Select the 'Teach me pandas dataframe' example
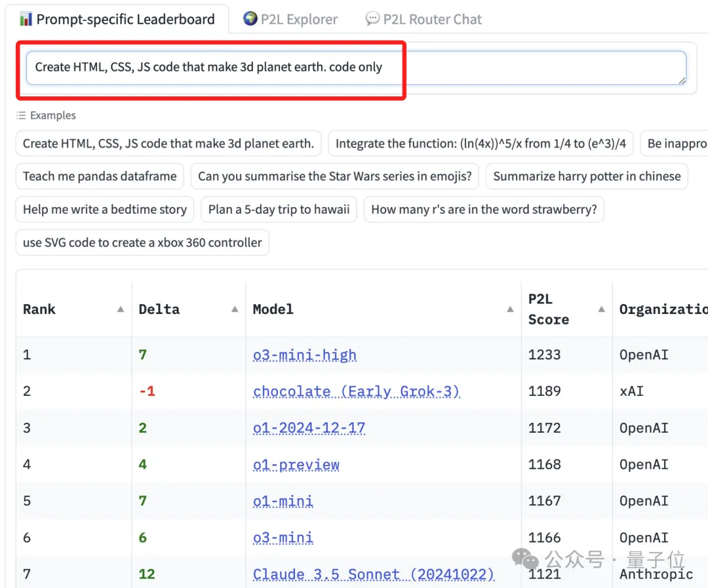The width and height of the screenshot is (708, 588). pos(100,176)
